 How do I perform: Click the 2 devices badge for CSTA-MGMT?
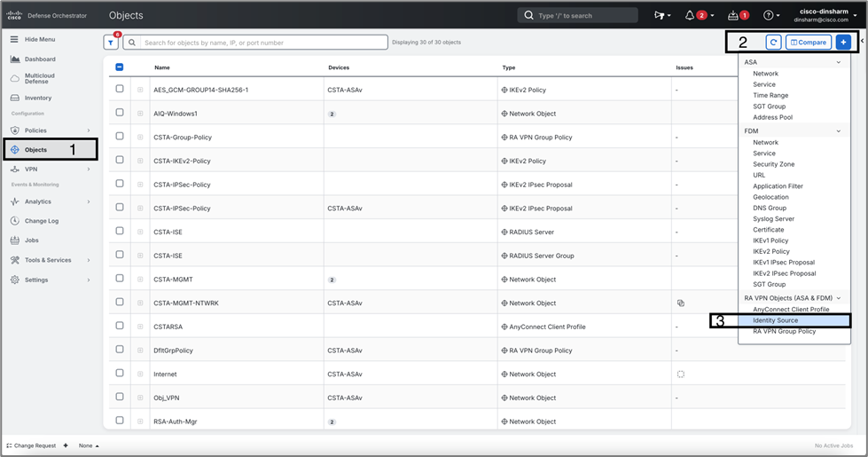click(332, 280)
